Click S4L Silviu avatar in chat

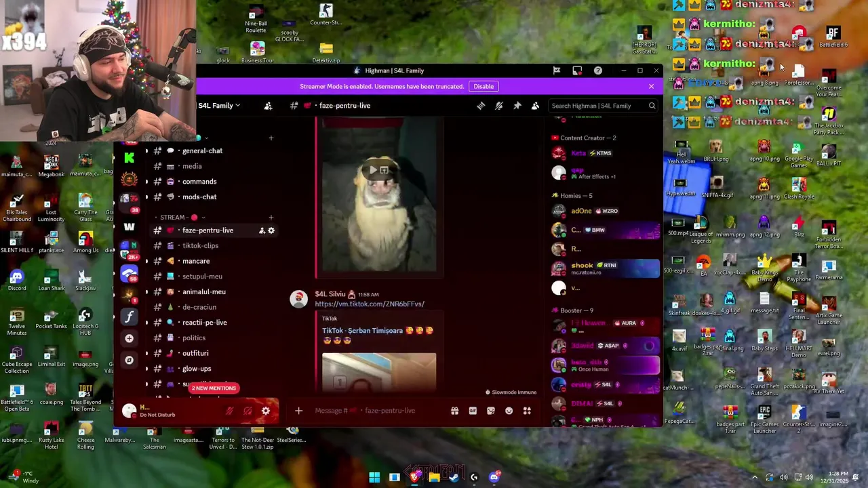click(298, 300)
